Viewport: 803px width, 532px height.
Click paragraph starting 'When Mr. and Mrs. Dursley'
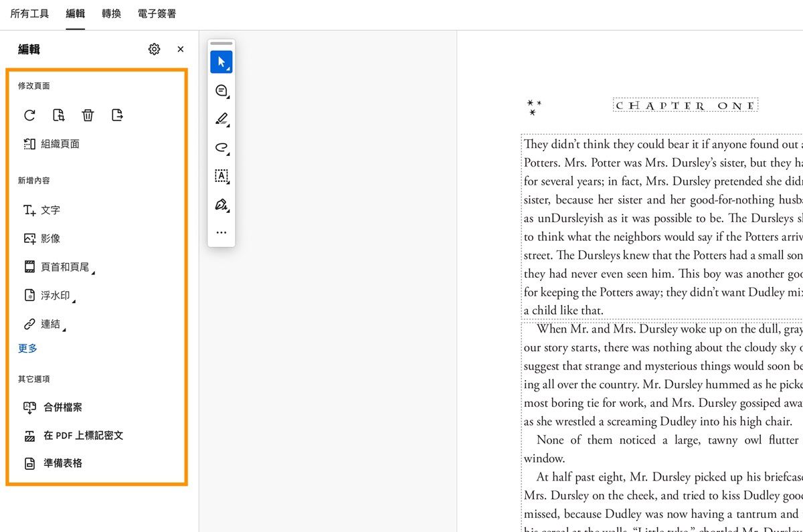662,375
